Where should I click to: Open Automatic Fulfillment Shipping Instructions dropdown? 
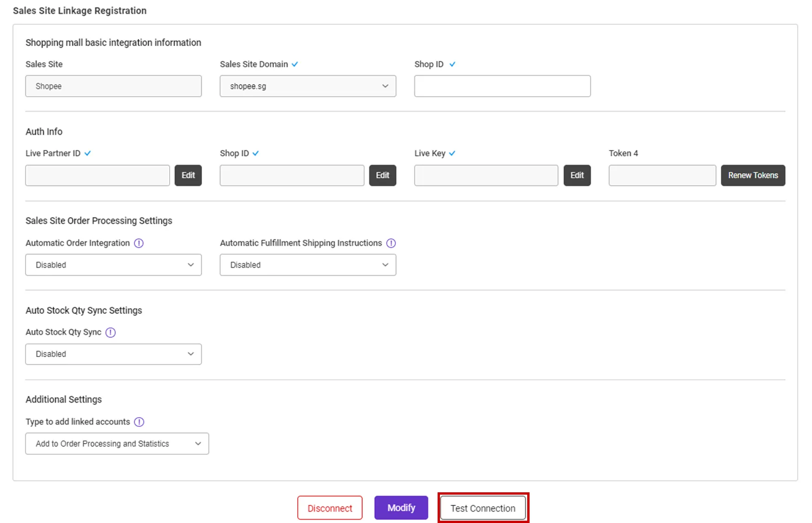click(308, 265)
